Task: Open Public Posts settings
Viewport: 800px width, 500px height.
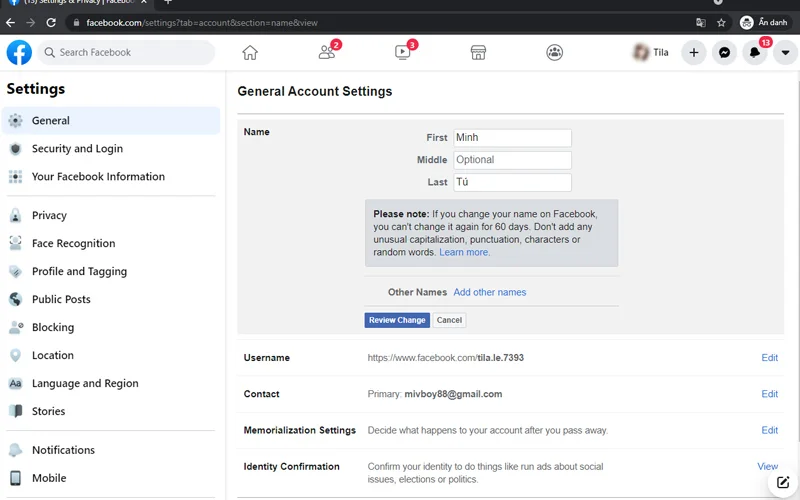Action: pos(111,299)
